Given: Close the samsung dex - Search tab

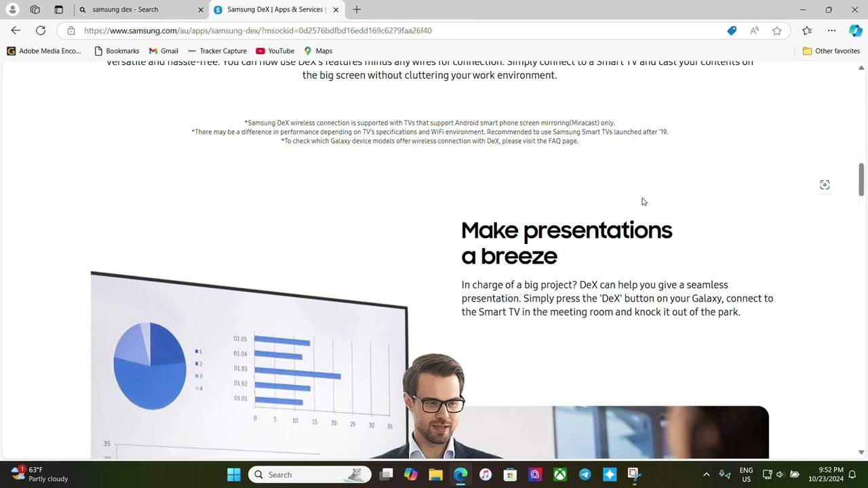Looking at the screenshot, I should coord(201,9).
